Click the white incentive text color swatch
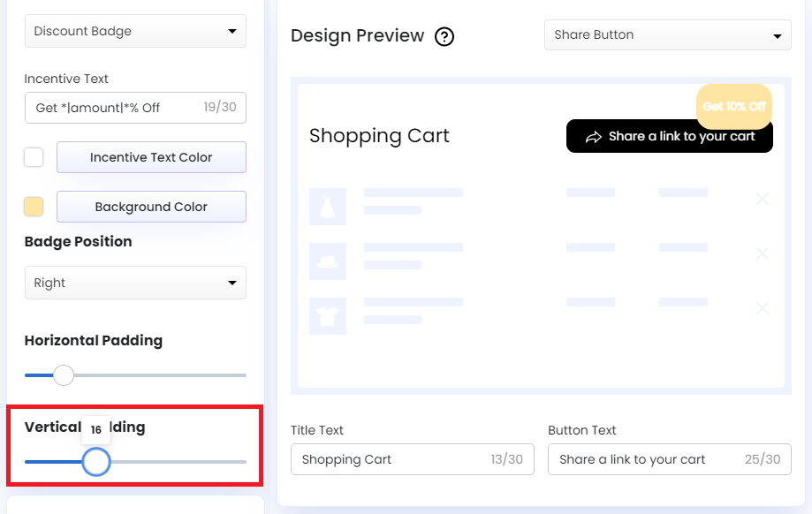This screenshot has height=514, width=812. (33, 157)
